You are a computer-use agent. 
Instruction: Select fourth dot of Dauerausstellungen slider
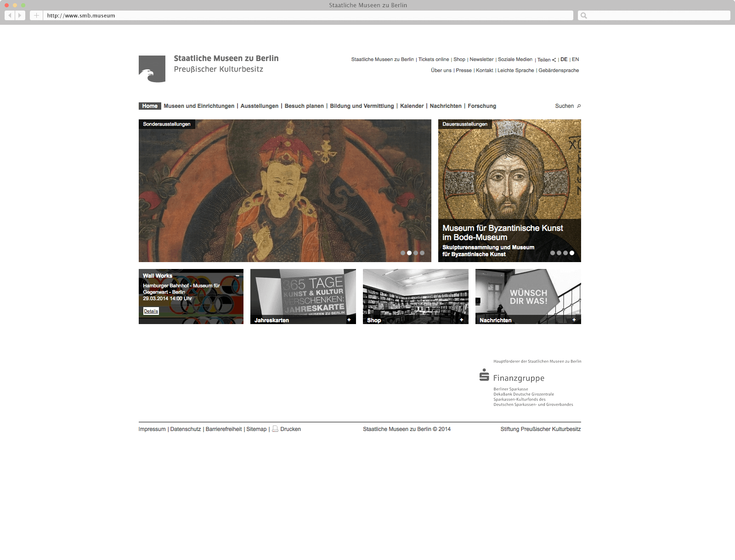[x=572, y=253]
